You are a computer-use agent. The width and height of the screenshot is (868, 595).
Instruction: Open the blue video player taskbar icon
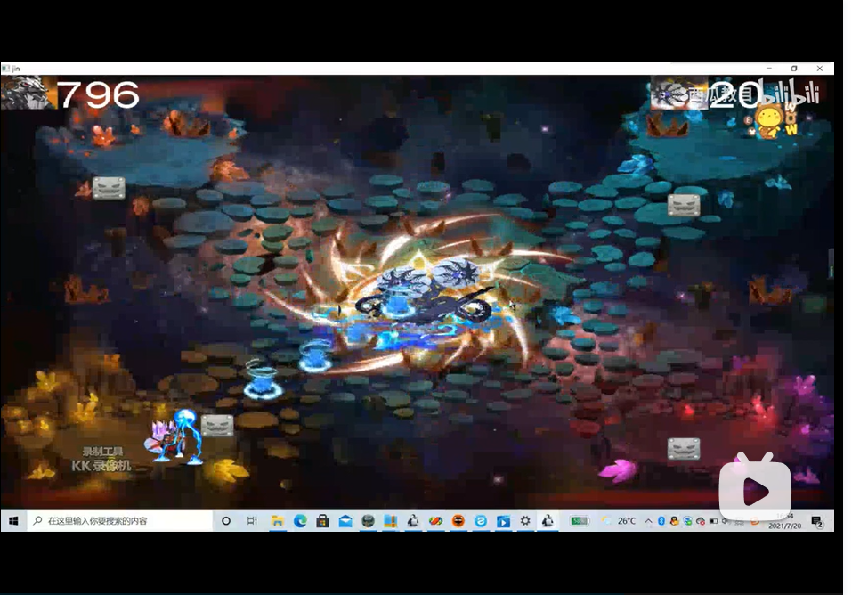point(503,521)
